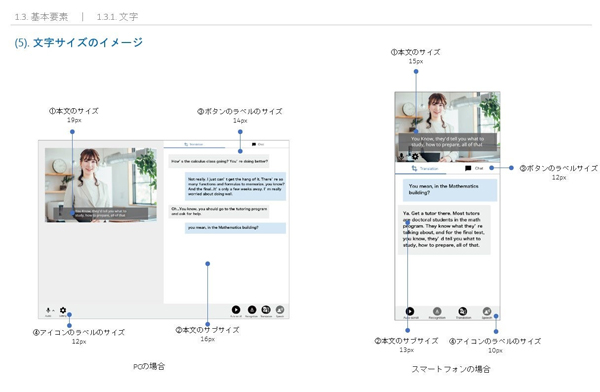Click the "You mean, in the Mathematics building?" smartphone bubble
The width and height of the screenshot is (600, 392).
450,189
